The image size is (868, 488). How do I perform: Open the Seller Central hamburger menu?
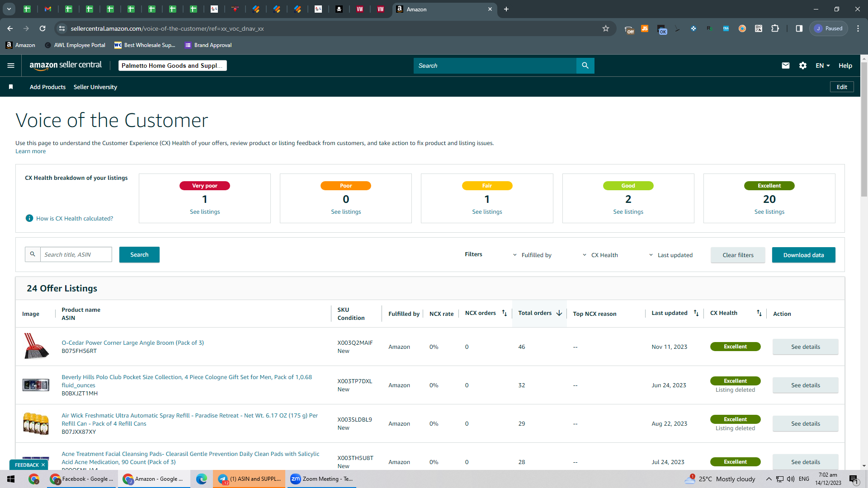click(11, 66)
